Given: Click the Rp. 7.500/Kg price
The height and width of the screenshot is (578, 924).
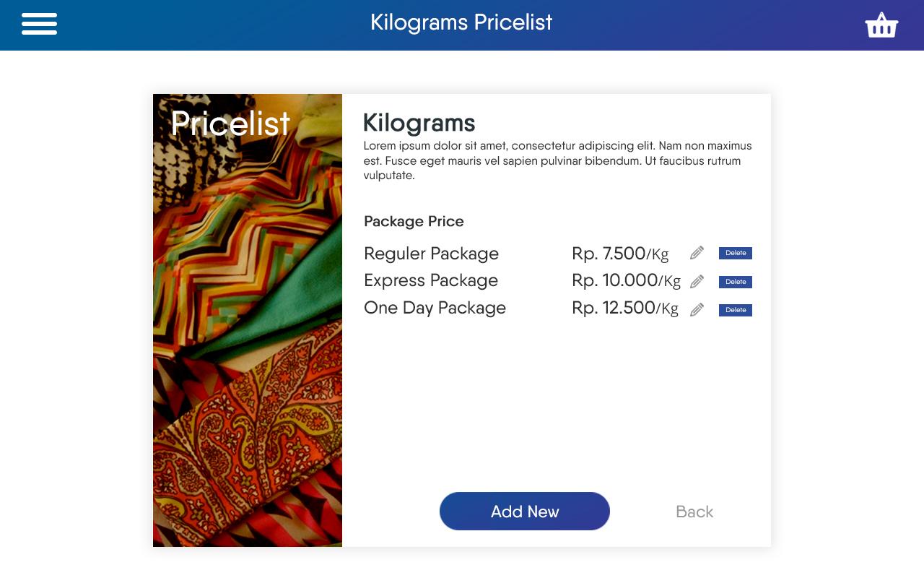Looking at the screenshot, I should (x=620, y=254).
